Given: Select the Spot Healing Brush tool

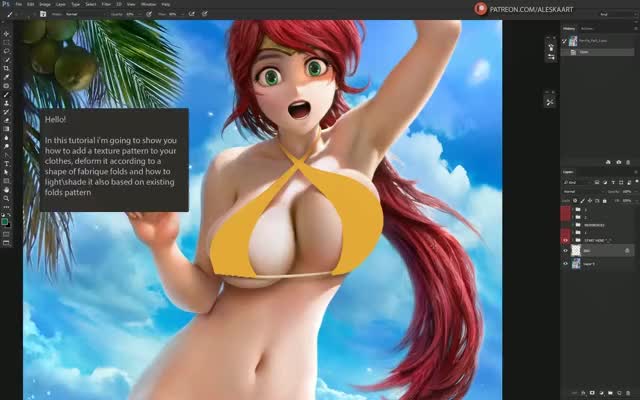Looking at the screenshot, I should (6, 86).
